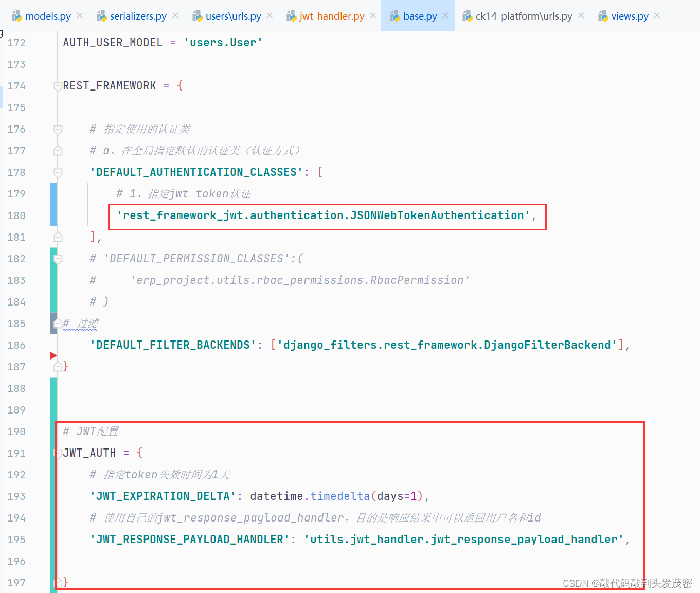The image size is (700, 593).
Task: Collapse the REST_FRAMEWORK block at line 174
Action: (58, 86)
